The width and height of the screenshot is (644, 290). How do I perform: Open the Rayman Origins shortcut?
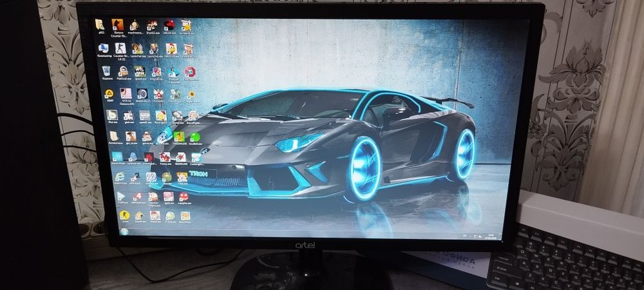(x=153, y=197)
